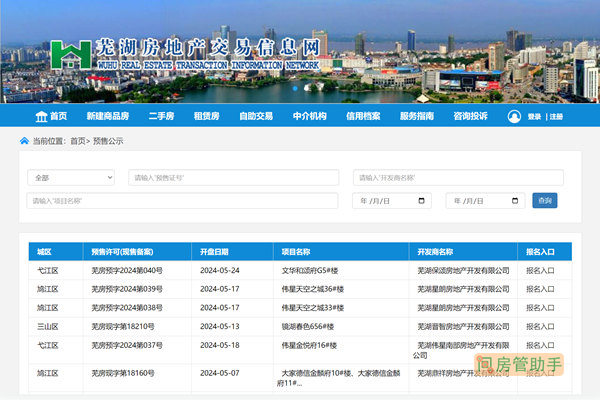600x400 pixels.
Task: Click project 文华和颂府G5#楼
Action: [x=310, y=271]
